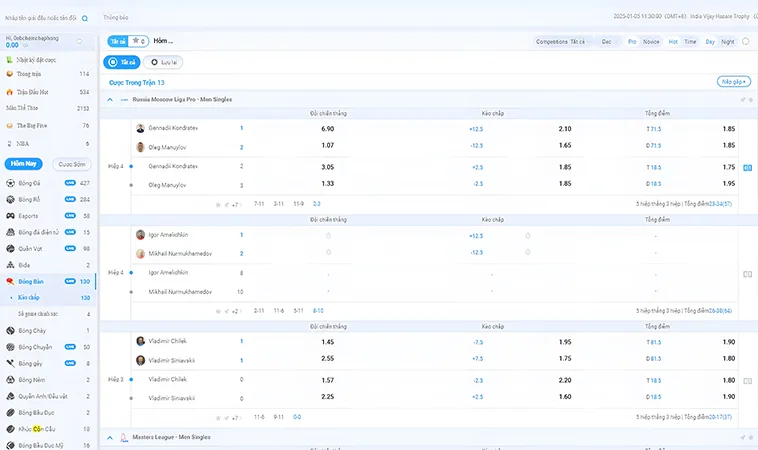The height and width of the screenshot is (450, 758).
Task: Click the Bóng Chuyền volleyball icon
Action: tap(10, 347)
